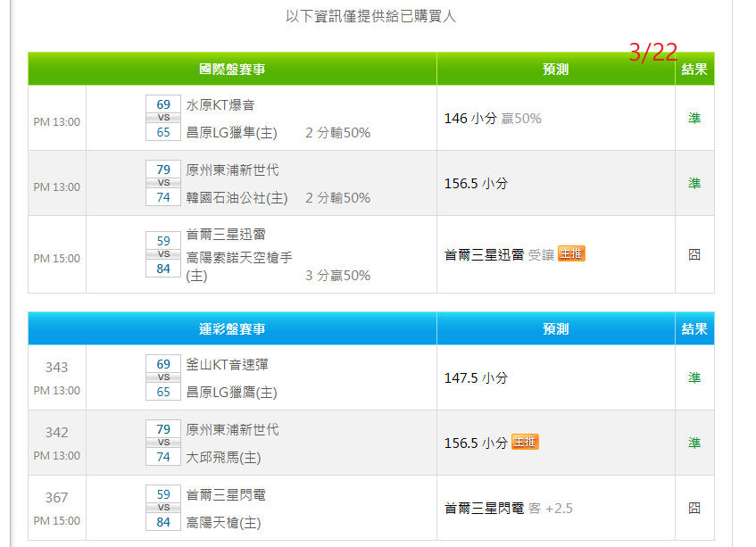Screen dimensions: 756x547
Task: Click score 59 beside team 首爾三星迅雷
Action: (163, 241)
